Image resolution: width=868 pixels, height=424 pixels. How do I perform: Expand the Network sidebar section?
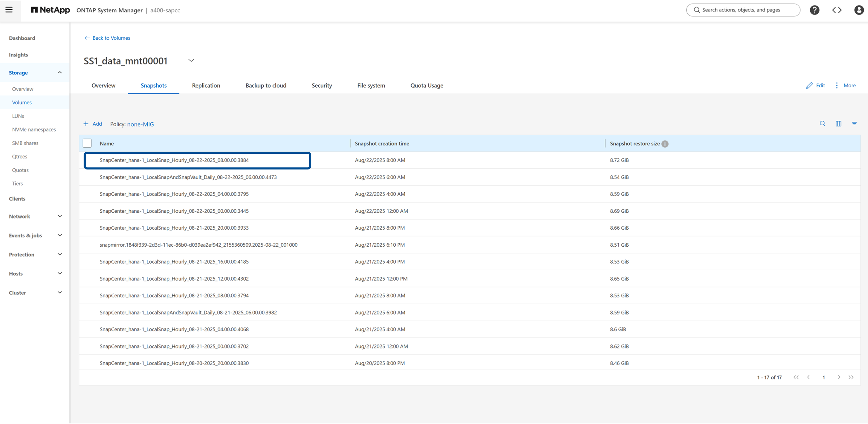tap(60, 217)
